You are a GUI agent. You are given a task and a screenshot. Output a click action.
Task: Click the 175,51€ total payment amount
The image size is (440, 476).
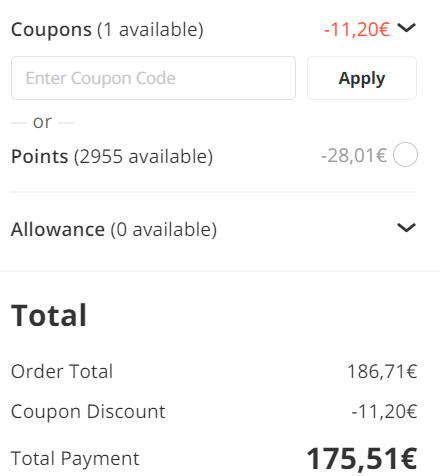(x=362, y=459)
